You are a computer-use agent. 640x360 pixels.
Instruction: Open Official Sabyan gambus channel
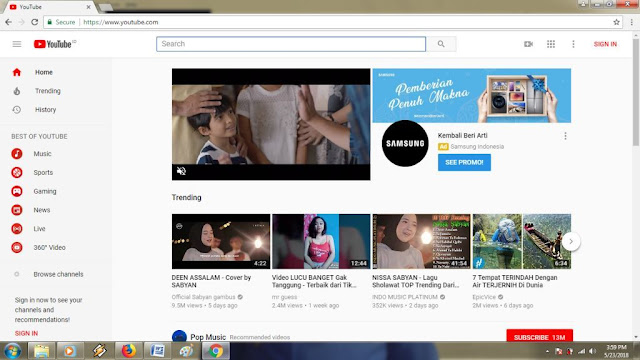(x=203, y=297)
